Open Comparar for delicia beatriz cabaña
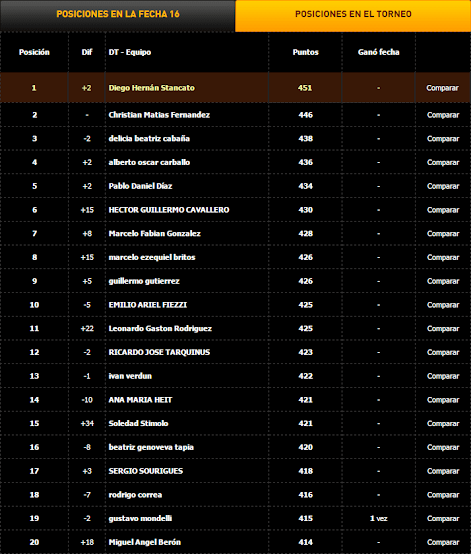This screenshot has width=471, height=554. [x=443, y=138]
